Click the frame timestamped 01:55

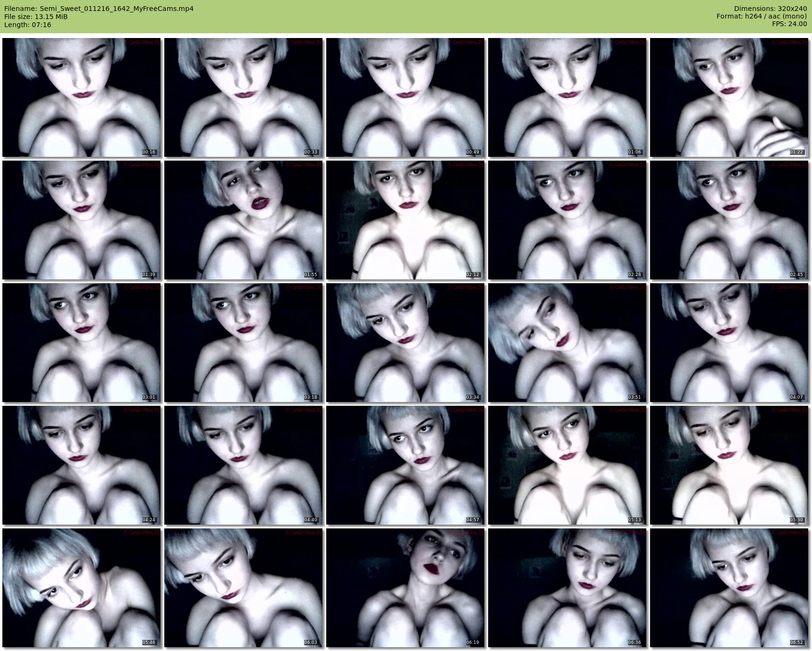pos(244,220)
